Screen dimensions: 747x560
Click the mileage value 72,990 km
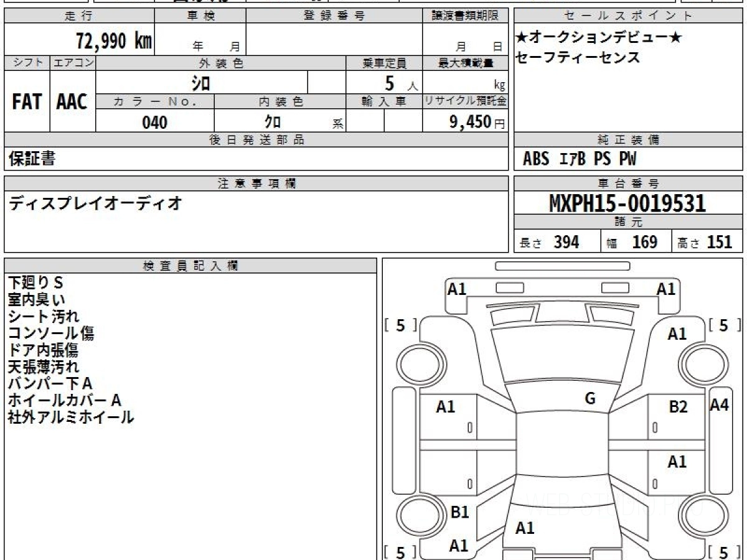[113, 41]
